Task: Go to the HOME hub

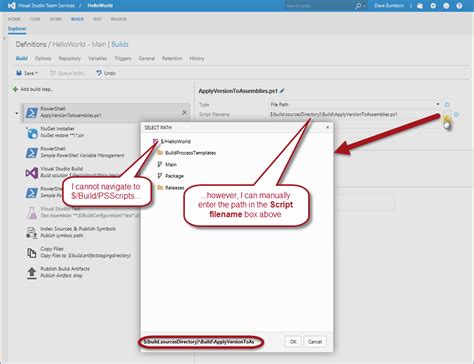Action: tap(14, 19)
